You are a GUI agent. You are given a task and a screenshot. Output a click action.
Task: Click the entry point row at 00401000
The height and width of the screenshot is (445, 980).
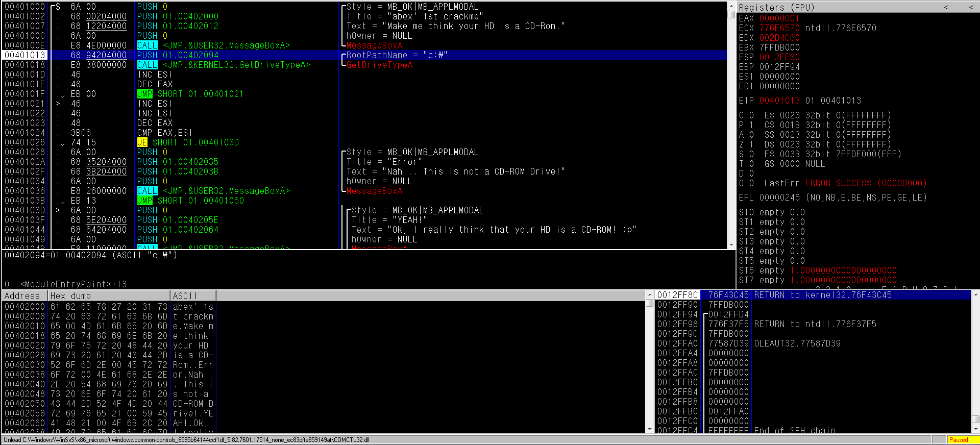(x=364, y=7)
